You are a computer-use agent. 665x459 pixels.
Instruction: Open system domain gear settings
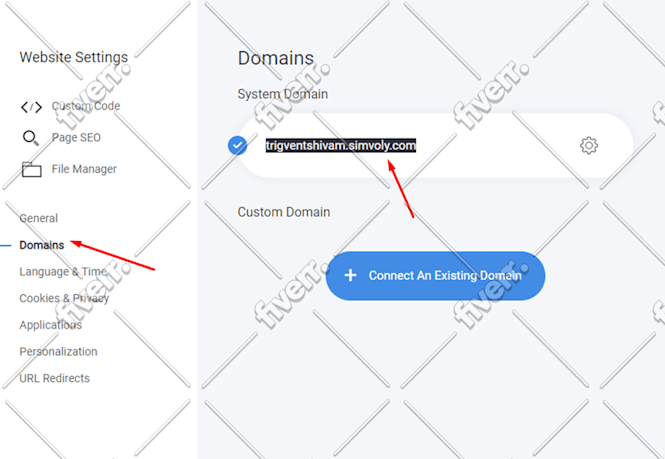point(589,146)
